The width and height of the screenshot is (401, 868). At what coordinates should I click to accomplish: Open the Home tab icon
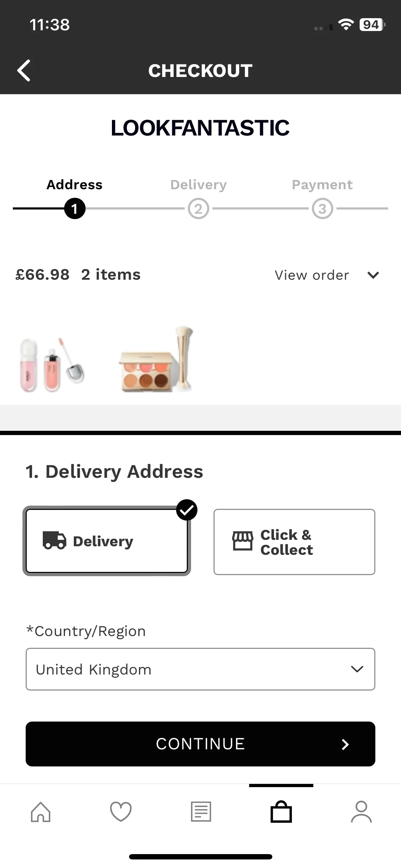(41, 812)
